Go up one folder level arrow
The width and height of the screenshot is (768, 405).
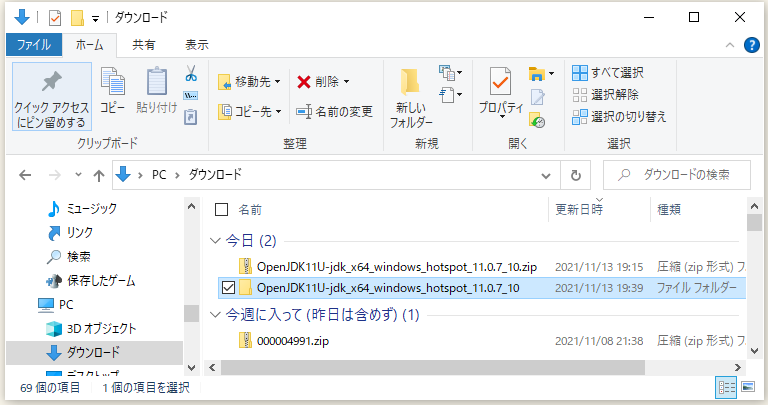point(99,175)
